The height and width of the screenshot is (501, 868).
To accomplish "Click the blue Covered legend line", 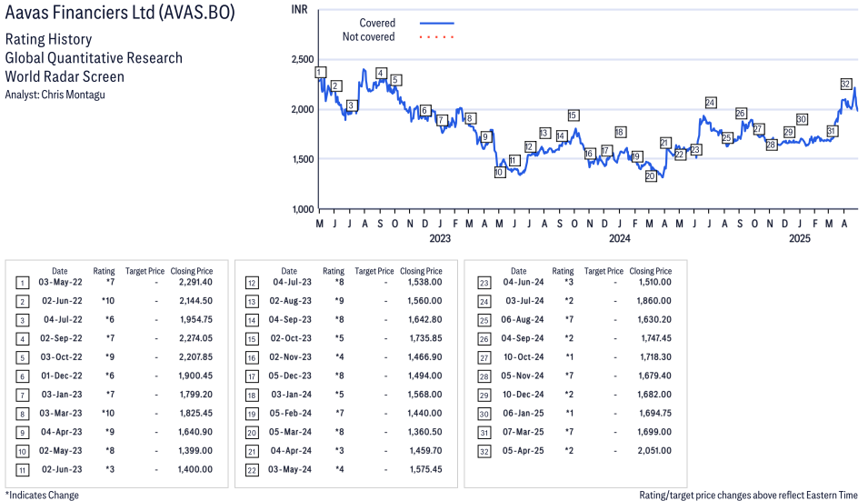I will tap(437, 24).
